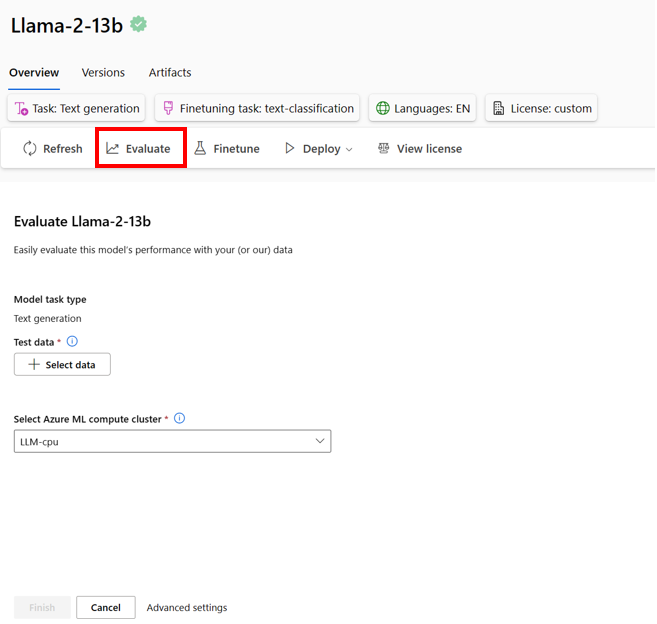This screenshot has width=657, height=624.
Task: Open the Artifacts tab
Action: click(170, 73)
